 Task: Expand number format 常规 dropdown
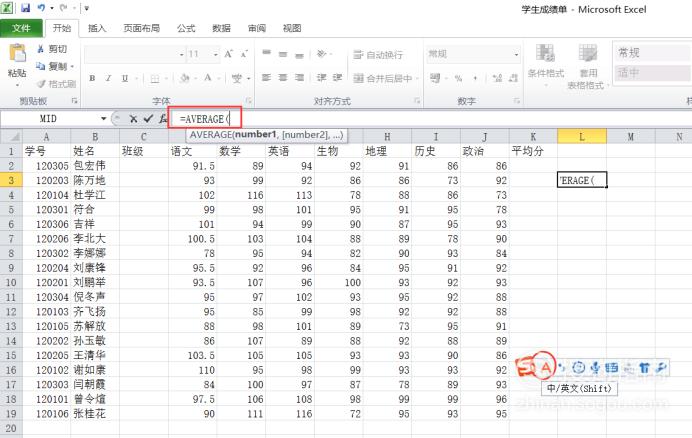[x=516, y=54]
